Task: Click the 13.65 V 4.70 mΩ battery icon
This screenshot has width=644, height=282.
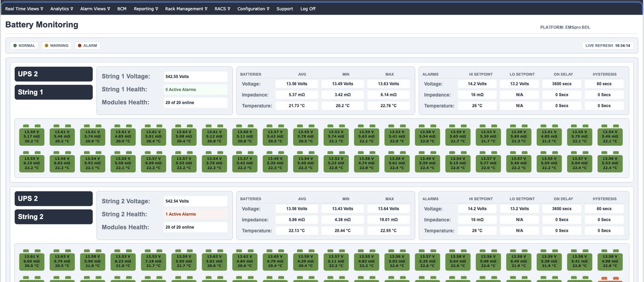Action: point(276,260)
